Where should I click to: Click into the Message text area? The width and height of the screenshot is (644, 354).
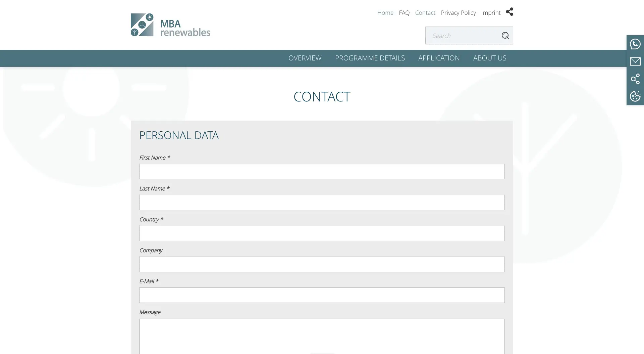pyautogui.click(x=322, y=336)
